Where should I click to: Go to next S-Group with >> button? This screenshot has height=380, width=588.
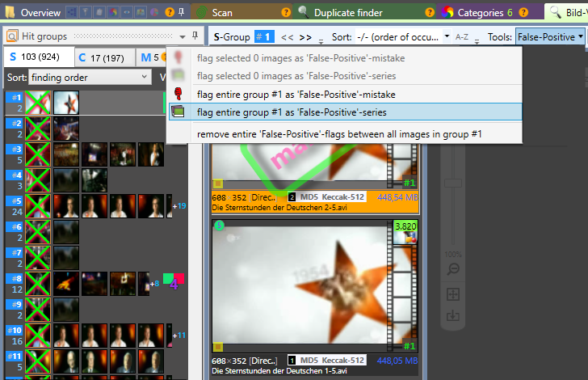click(305, 37)
